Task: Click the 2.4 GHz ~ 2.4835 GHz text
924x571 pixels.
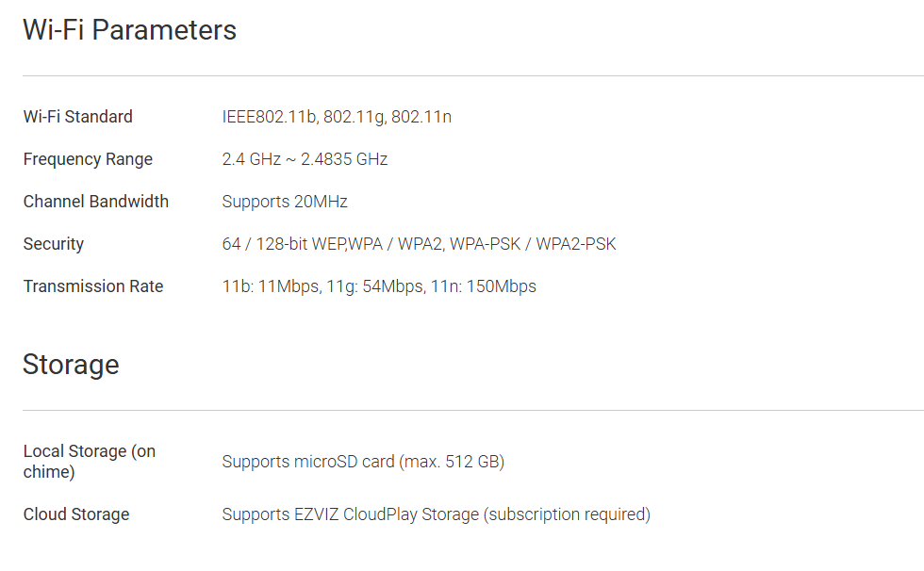Action: click(305, 159)
